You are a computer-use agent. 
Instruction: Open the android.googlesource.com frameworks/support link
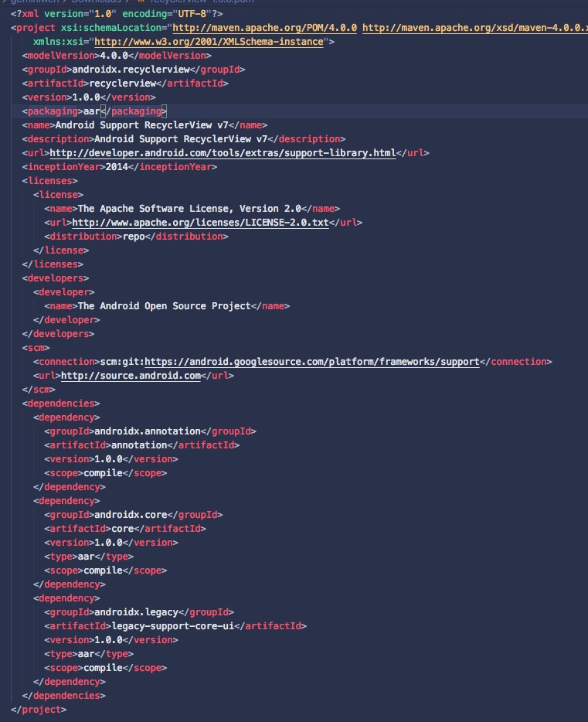click(x=312, y=362)
